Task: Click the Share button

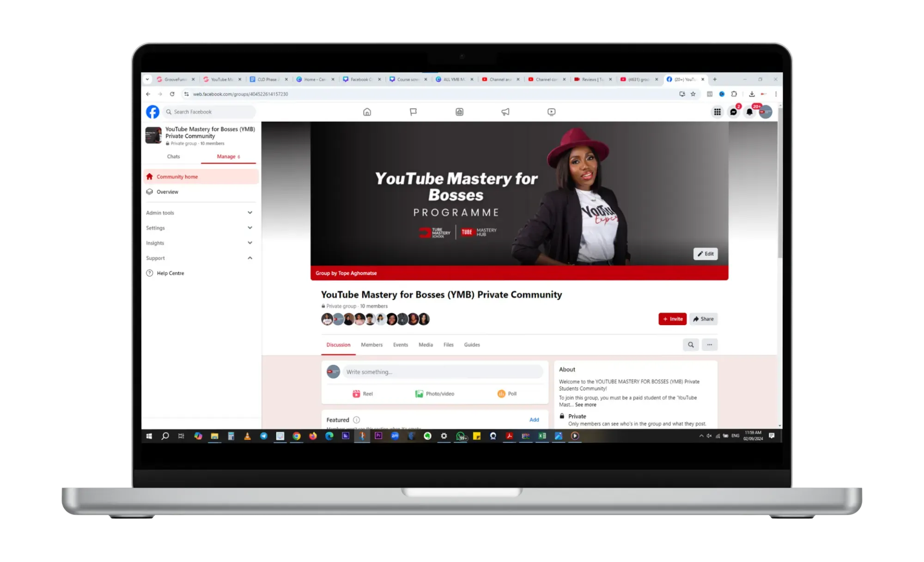Action: tap(703, 319)
